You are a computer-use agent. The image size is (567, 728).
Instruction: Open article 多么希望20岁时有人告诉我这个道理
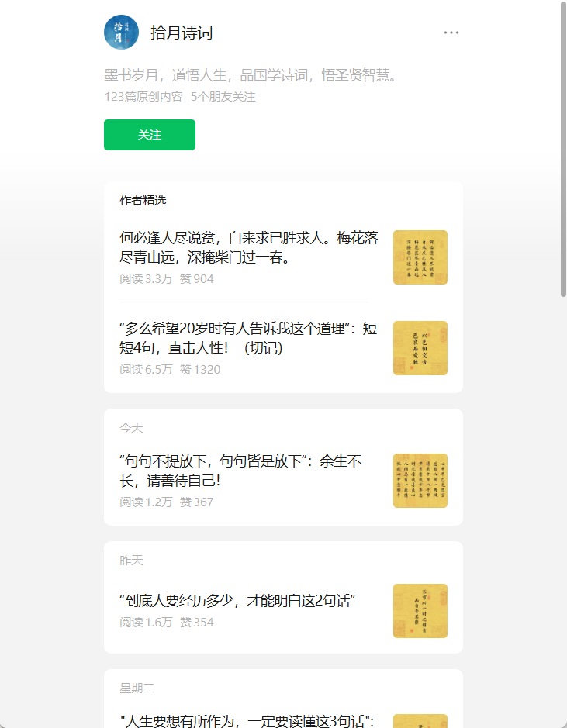248,337
